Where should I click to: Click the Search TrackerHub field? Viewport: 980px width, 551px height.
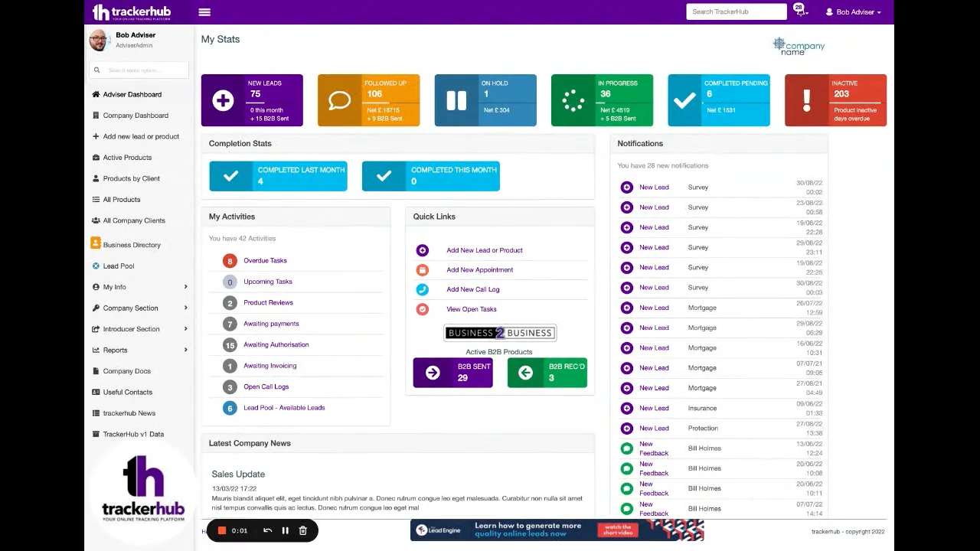pyautogui.click(x=737, y=11)
